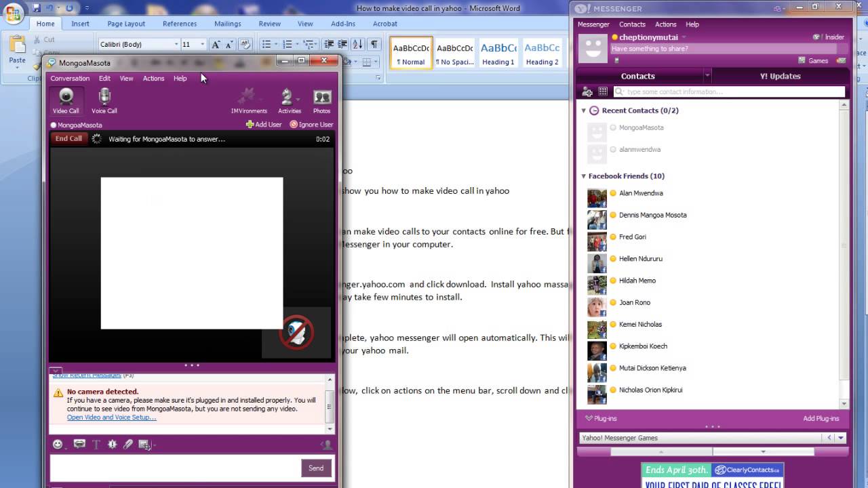Click the End Call button
The image size is (868, 488).
tap(68, 139)
